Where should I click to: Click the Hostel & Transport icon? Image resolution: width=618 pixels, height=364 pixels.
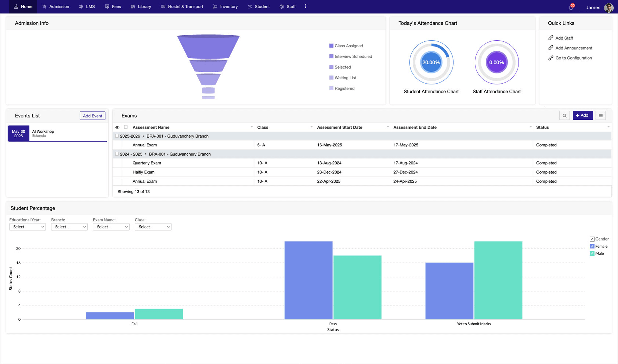click(x=163, y=6)
